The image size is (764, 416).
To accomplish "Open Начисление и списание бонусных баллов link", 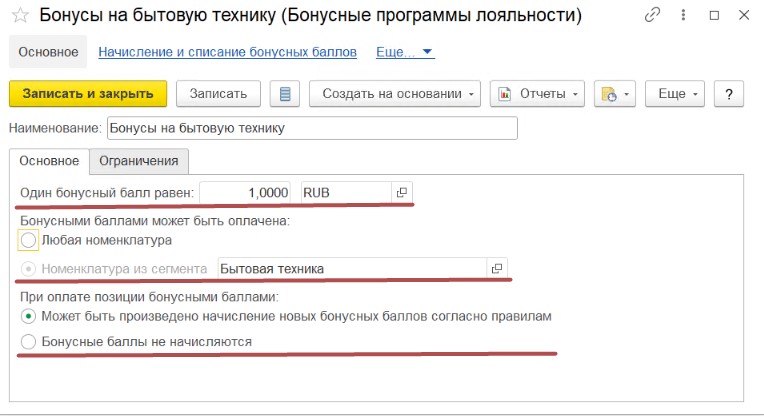I will click(228, 52).
